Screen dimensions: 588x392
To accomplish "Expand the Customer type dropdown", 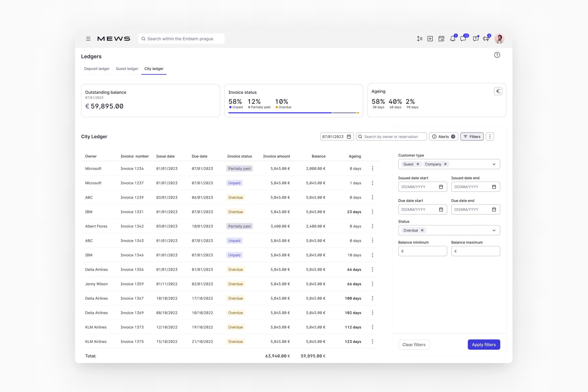I will point(494,164).
